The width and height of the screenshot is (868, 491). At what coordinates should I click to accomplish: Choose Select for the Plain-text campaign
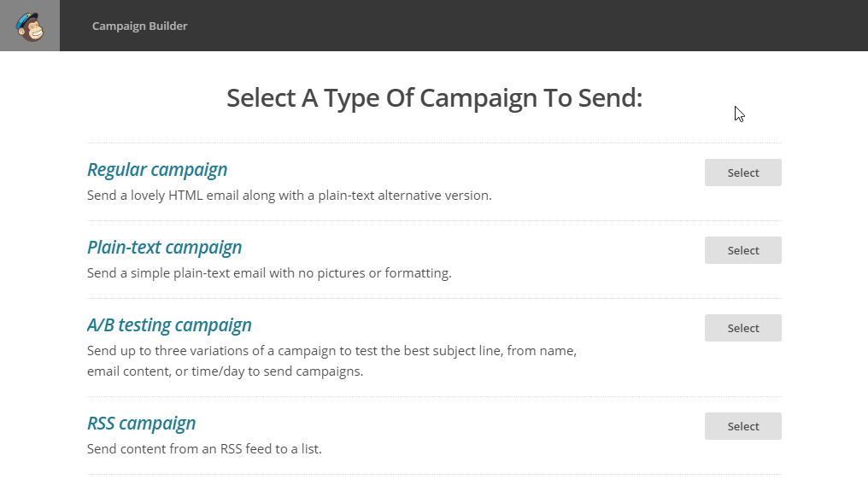pos(743,250)
